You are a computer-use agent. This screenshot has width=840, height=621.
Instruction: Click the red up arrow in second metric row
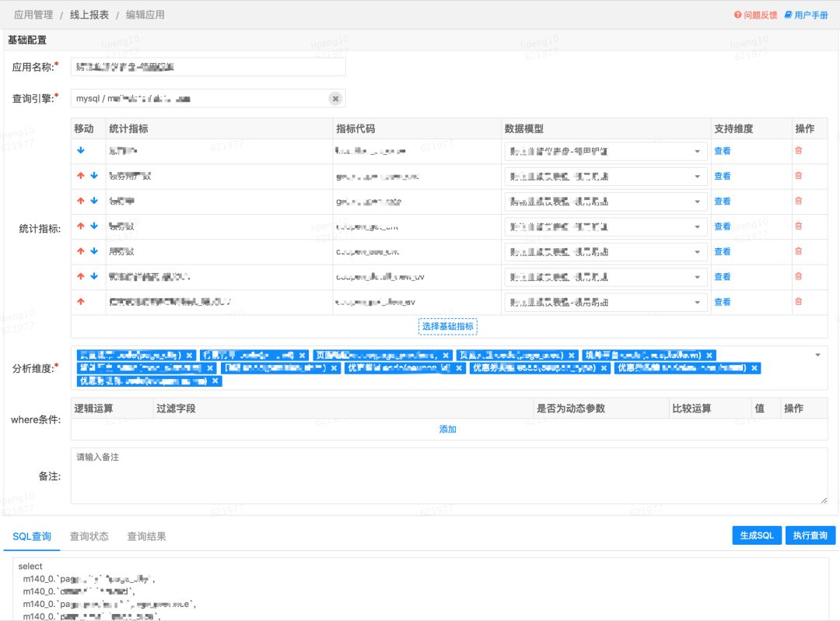(x=81, y=176)
